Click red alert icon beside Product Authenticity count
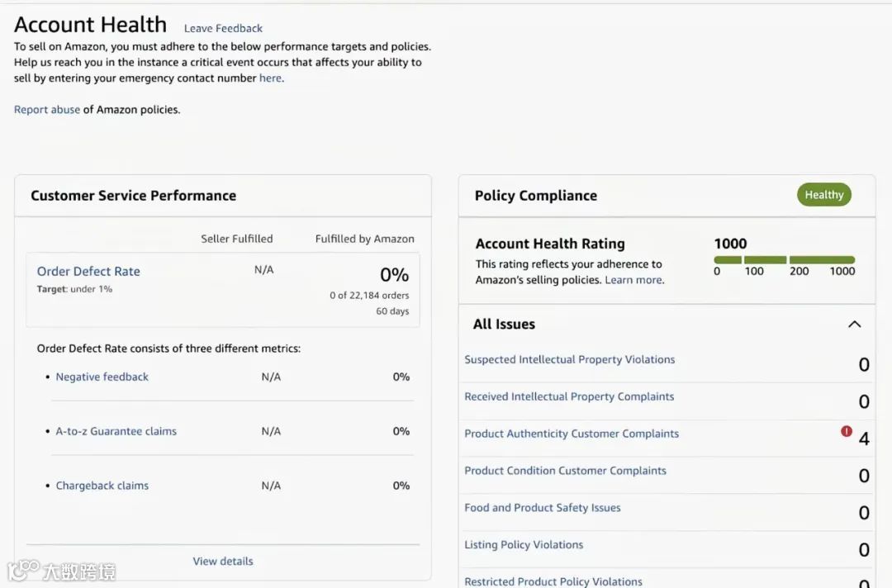This screenshot has width=892, height=588. coord(847,431)
